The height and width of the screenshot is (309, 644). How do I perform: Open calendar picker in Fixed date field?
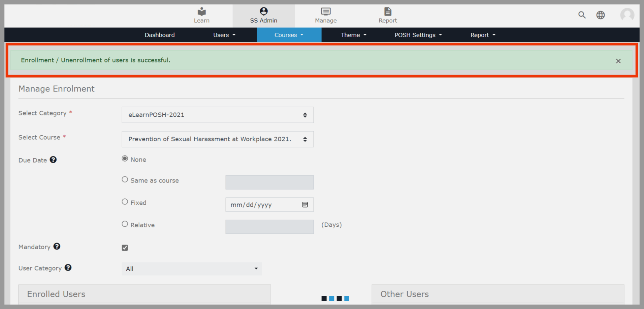pyautogui.click(x=305, y=205)
